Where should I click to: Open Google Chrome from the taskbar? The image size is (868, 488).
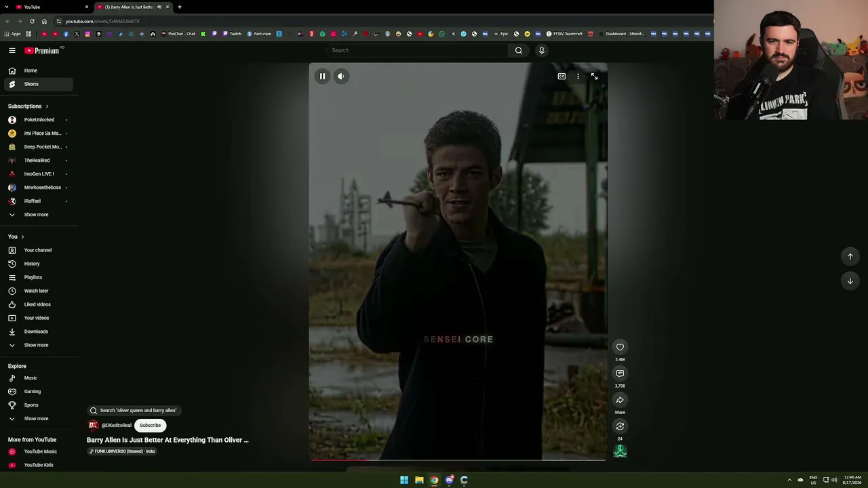[x=434, y=480]
